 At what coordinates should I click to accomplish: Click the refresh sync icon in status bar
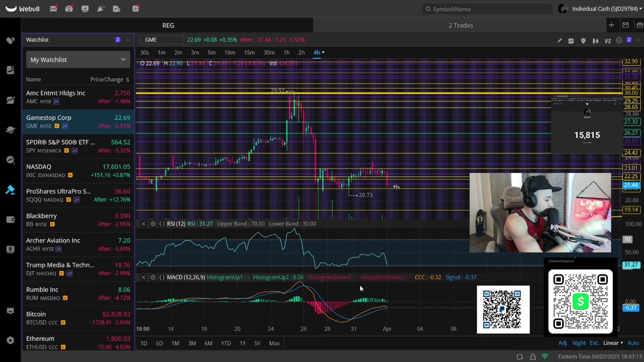tap(520, 356)
